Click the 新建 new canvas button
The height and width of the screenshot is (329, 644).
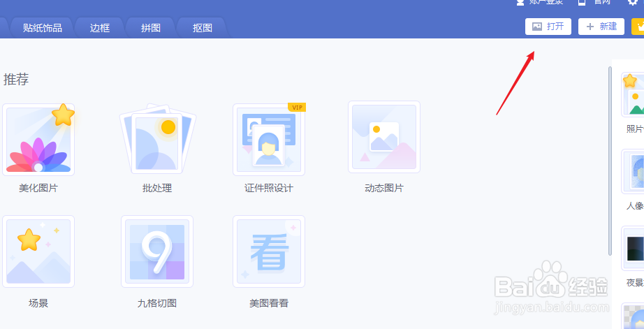pyautogui.click(x=601, y=27)
